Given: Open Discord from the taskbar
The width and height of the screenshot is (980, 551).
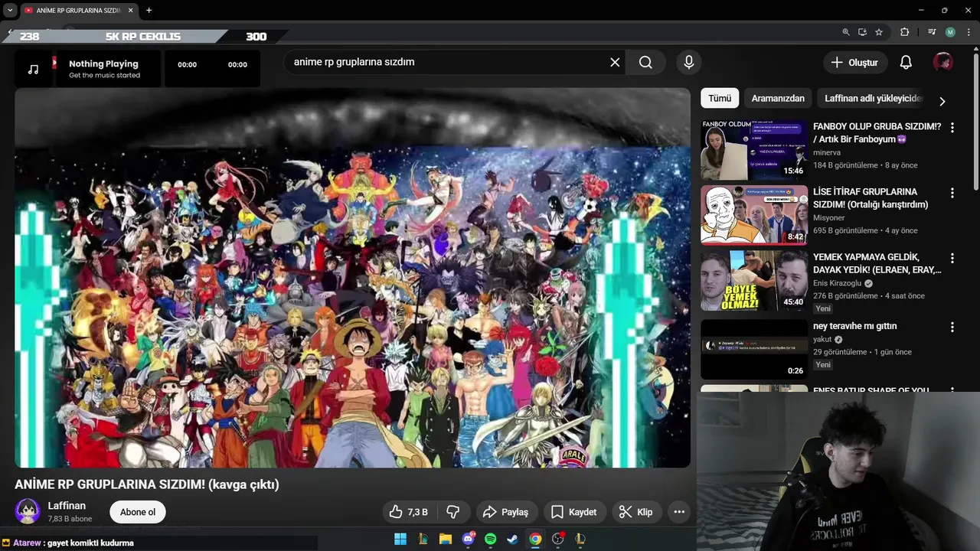Looking at the screenshot, I should click(x=468, y=539).
